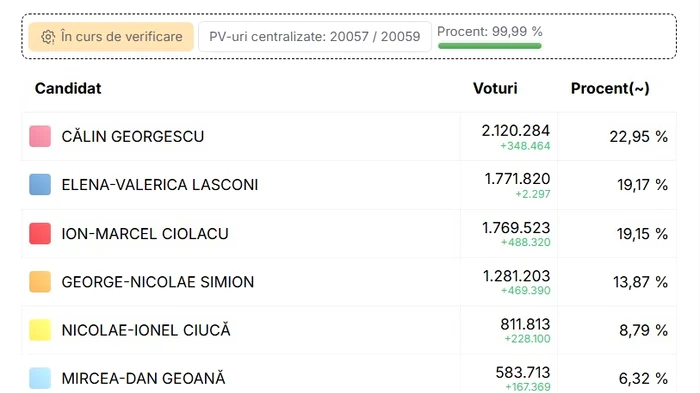Open the ELENA-VALERICA LASCONI row

click(349, 184)
